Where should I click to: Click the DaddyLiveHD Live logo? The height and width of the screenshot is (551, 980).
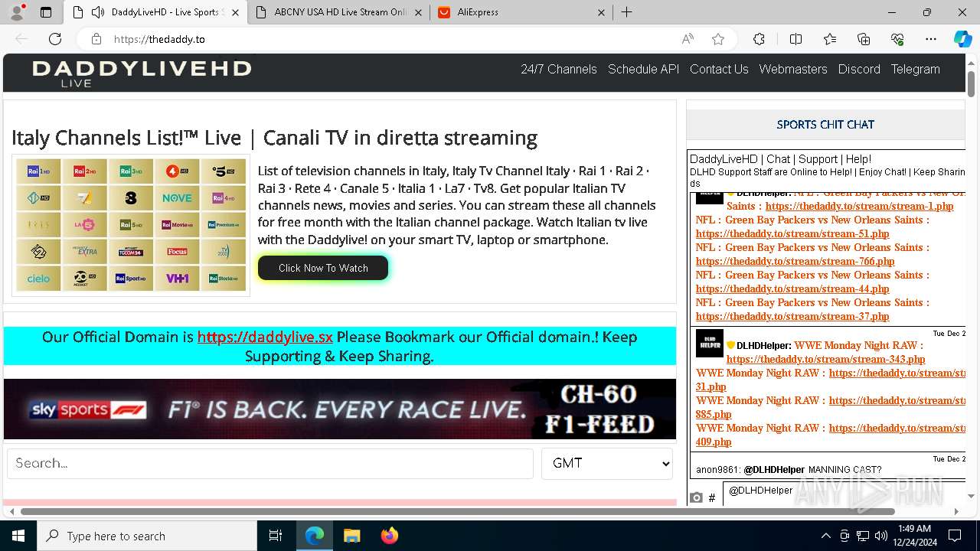pyautogui.click(x=142, y=73)
